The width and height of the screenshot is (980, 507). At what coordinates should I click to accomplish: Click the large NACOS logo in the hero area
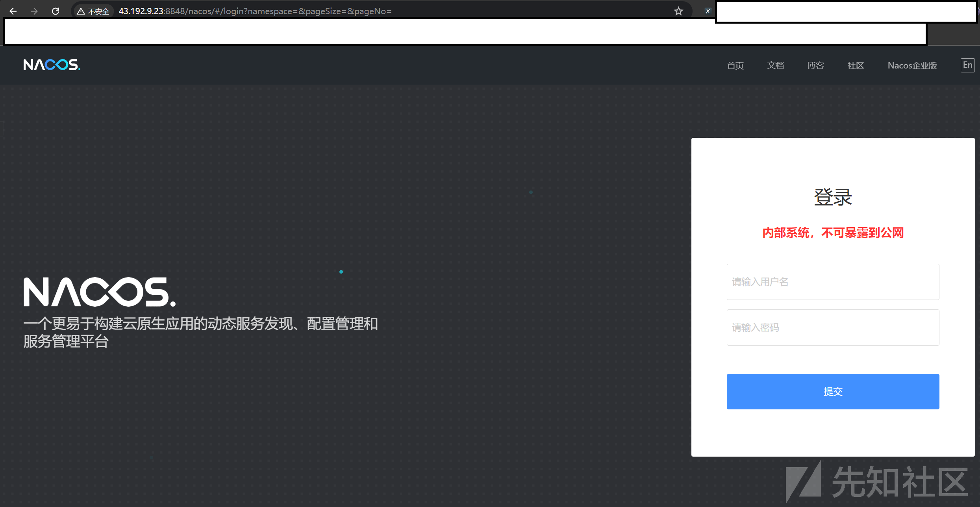100,292
